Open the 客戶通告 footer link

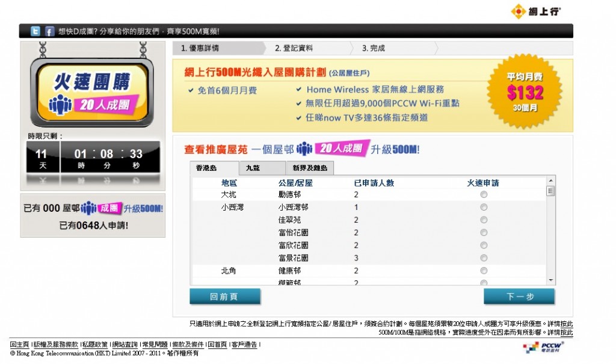tap(244, 344)
